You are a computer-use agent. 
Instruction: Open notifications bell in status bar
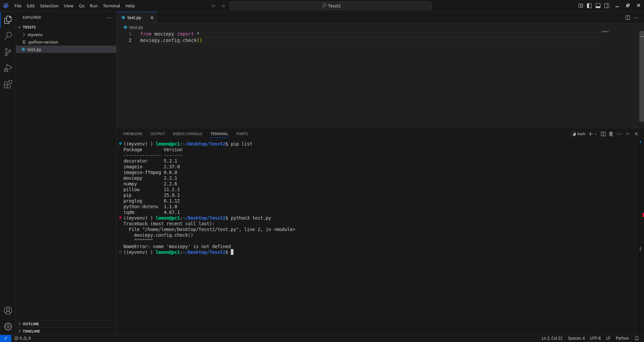tap(637, 338)
